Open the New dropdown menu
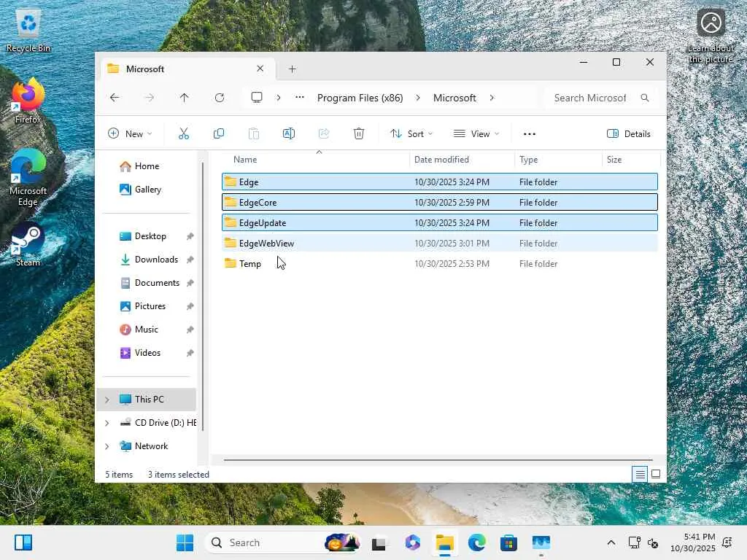This screenshot has height=560, width=747. (130, 134)
